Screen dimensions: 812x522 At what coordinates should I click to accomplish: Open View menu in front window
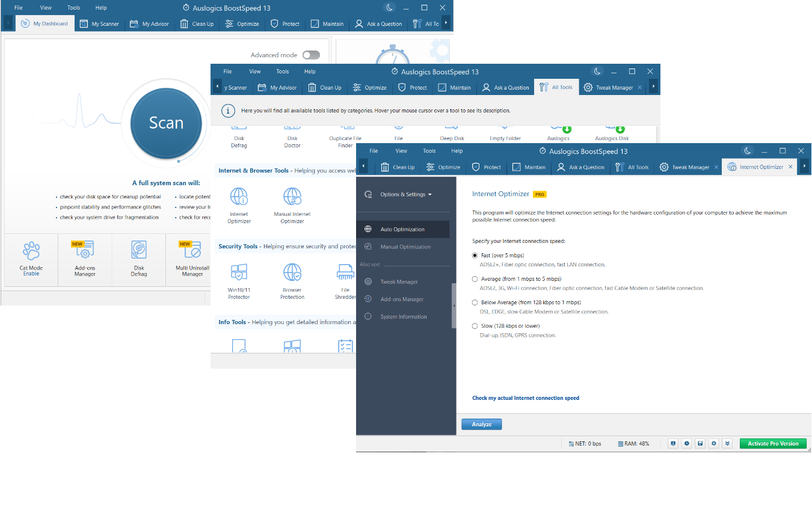(x=401, y=151)
